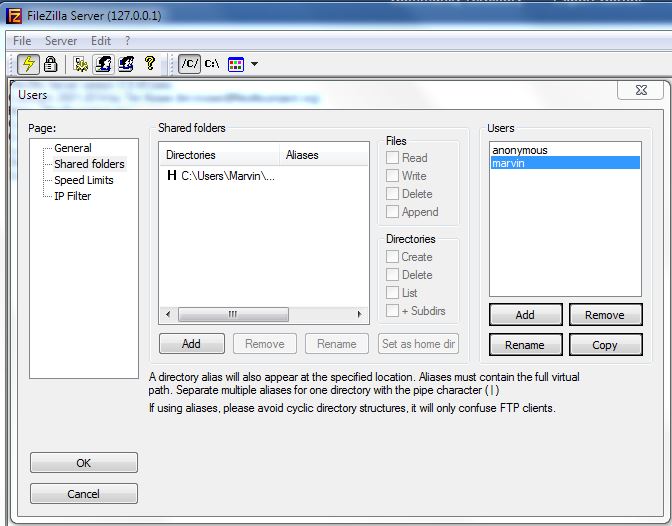Image resolution: width=672 pixels, height=526 pixels.
Task: Click the Cancel button
Action: (x=84, y=494)
